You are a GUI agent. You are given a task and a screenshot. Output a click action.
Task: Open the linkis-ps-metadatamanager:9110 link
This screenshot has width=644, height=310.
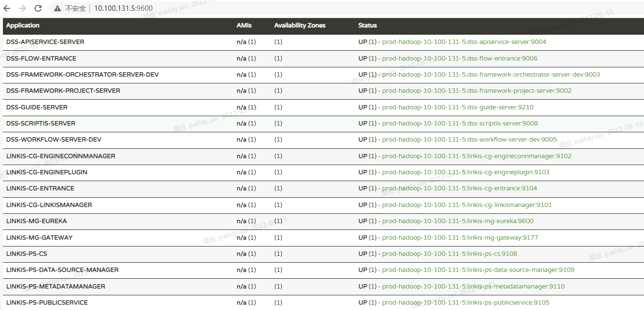473,287
